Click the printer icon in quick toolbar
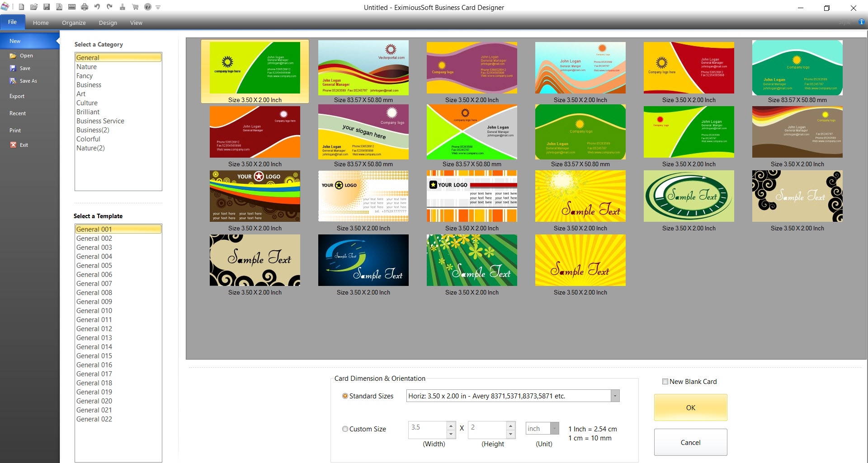 coord(85,7)
